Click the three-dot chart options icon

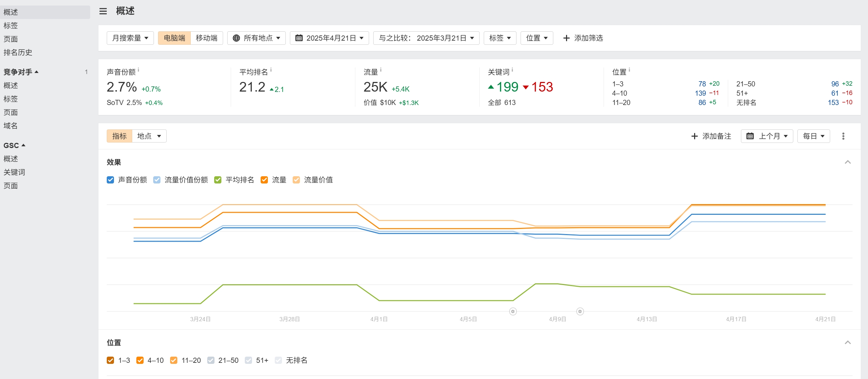[x=843, y=136]
